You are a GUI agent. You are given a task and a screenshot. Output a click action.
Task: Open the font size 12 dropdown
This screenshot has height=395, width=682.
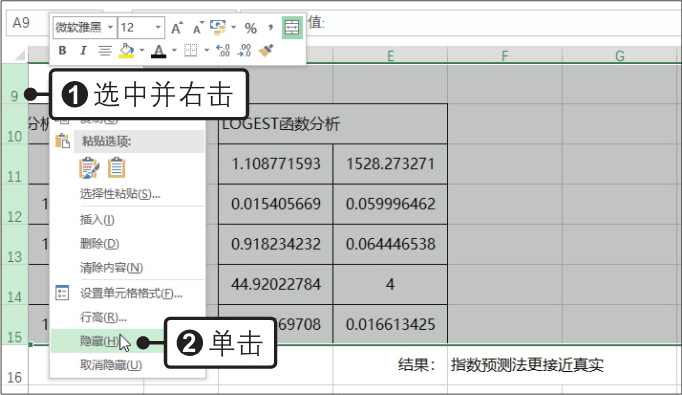[x=158, y=28]
